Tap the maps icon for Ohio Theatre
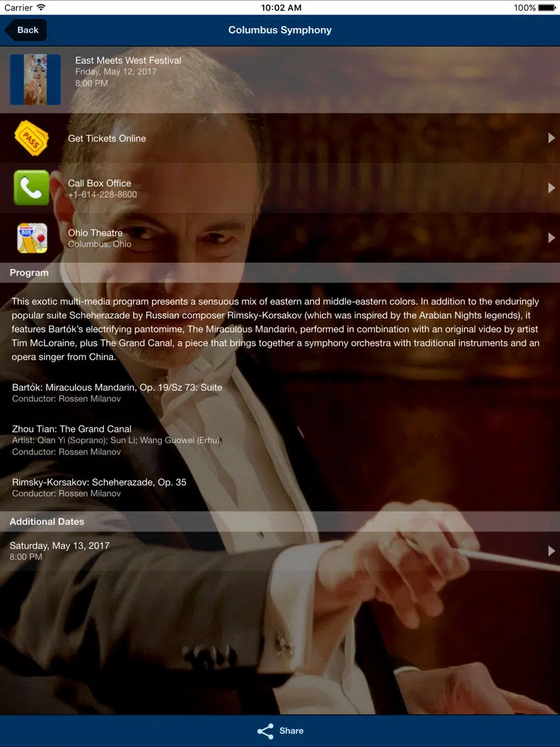Screen dimensions: 560x747 click(32, 238)
